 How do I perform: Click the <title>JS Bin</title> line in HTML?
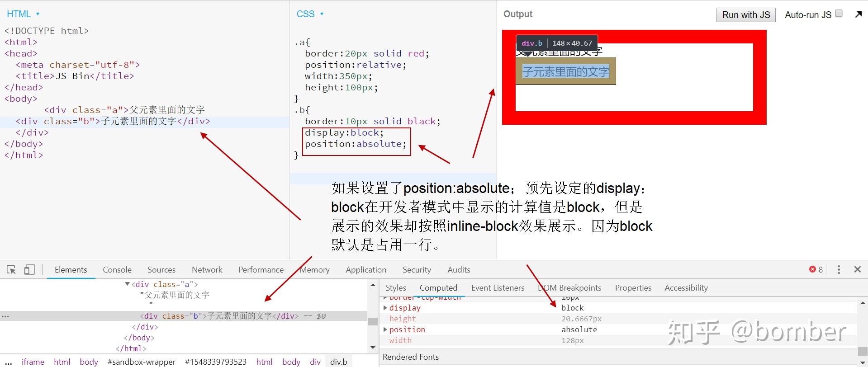pyautogui.click(x=75, y=76)
